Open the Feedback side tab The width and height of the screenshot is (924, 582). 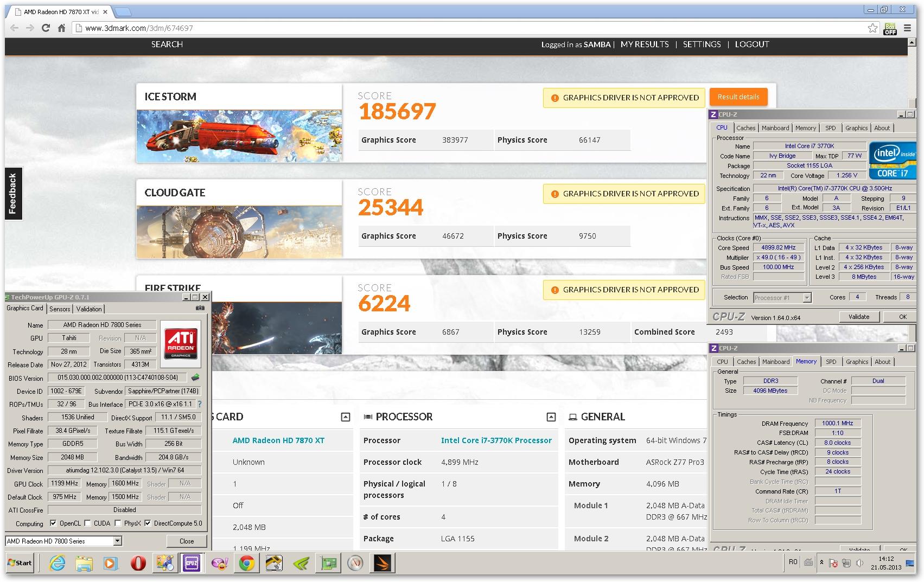pos(13,193)
